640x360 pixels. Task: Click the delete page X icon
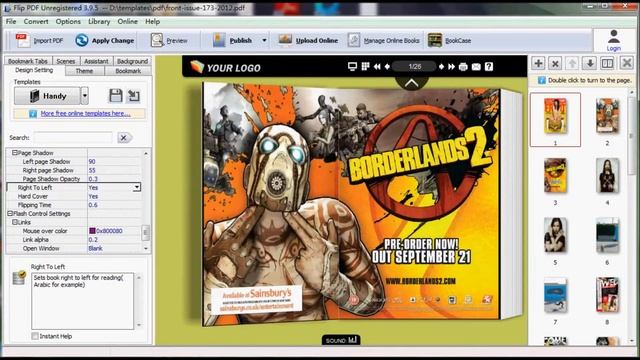555,63
